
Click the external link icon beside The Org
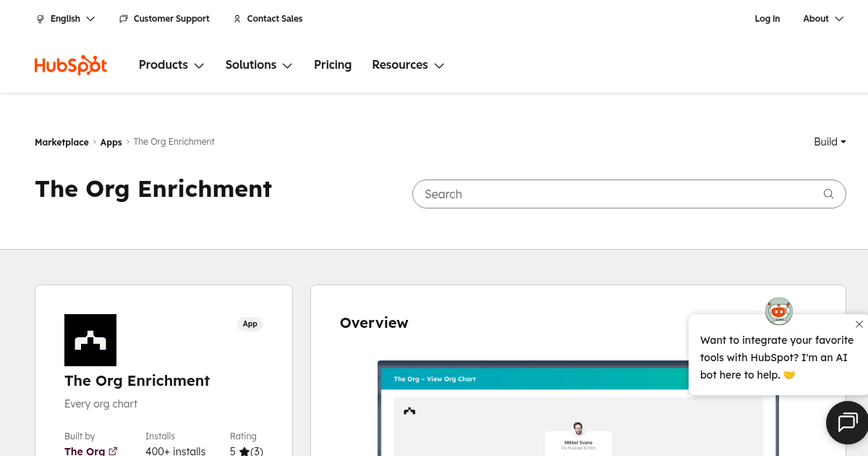click(113, 451)
